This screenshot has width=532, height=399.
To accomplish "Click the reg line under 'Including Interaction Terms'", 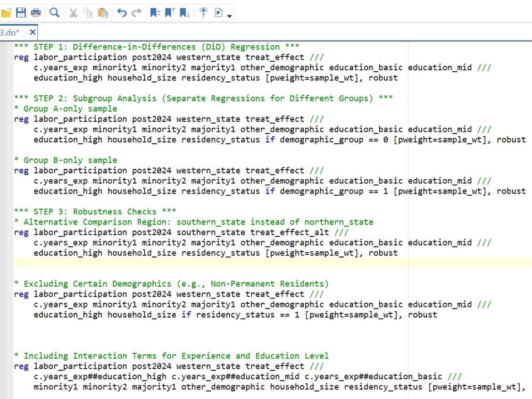I will coord(169,366).
